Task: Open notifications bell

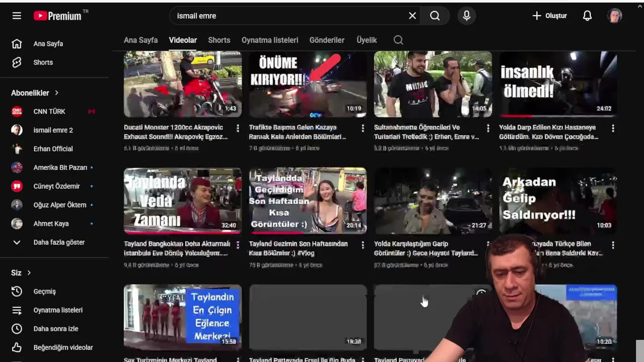Action: [x=587, y=16]
